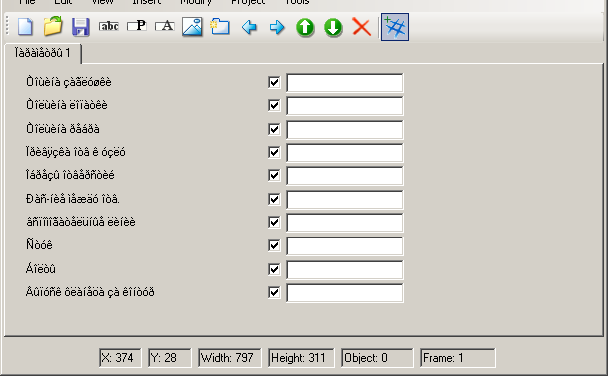Click the blue right arrow icon
This screenshot has height=376, width=608.
277,27
